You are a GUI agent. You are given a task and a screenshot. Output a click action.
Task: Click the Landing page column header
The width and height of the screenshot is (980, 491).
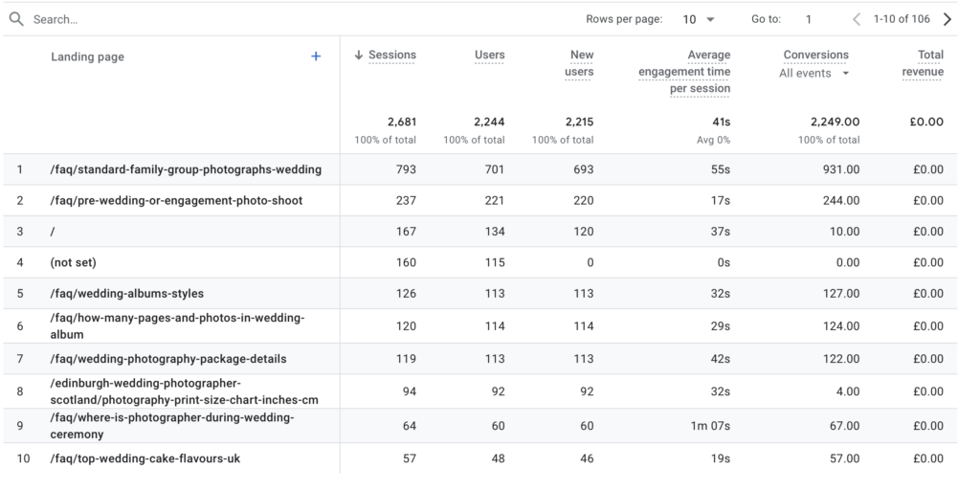point(87,56)
